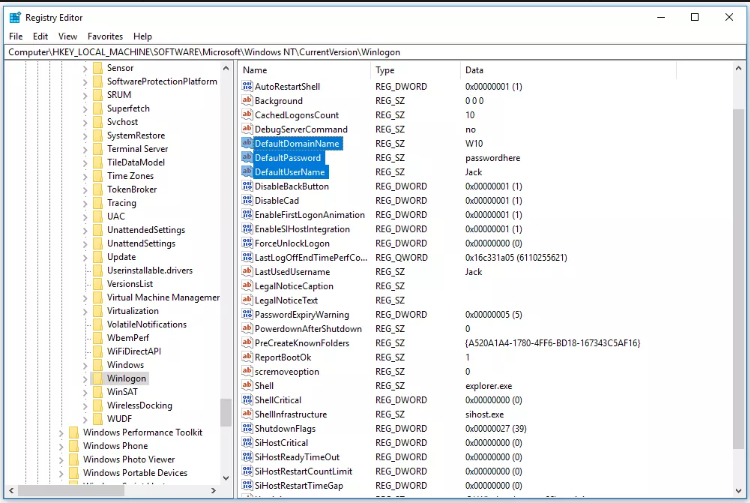Click the Tracing folder icon
750x503 pixels.
98,203
